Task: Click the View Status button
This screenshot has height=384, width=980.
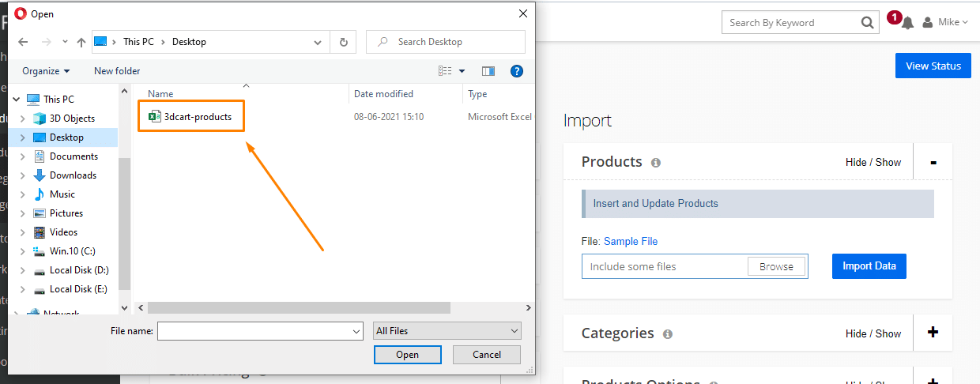Action: (933, 66)
